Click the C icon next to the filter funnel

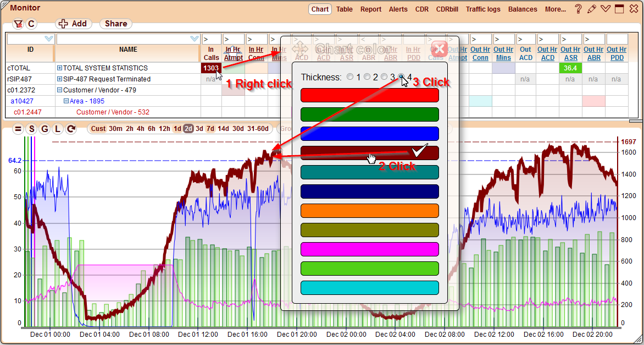point(31,24)
